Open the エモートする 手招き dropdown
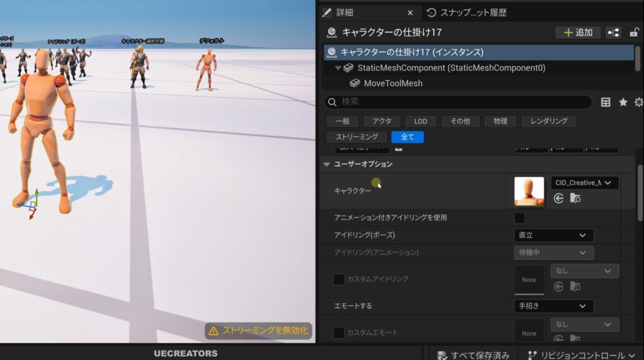The width and height of the screenshot is (644, 360). 553,307
